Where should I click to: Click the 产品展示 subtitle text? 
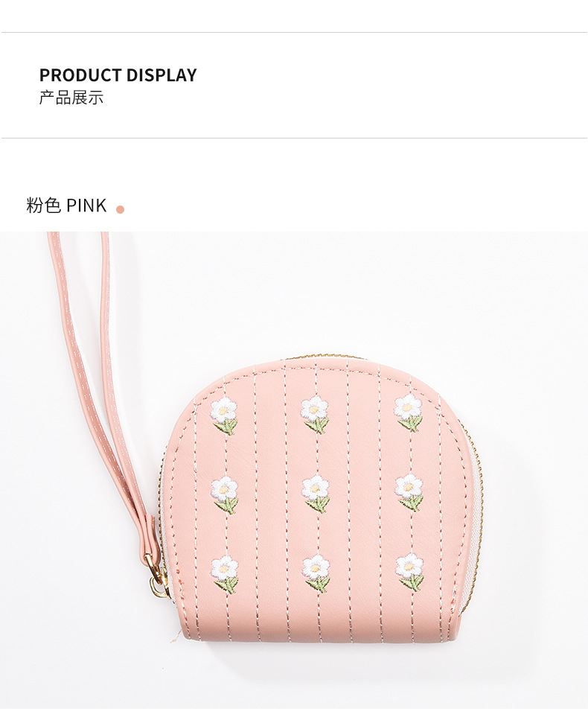pyautogui.click(x=71, y=98)
